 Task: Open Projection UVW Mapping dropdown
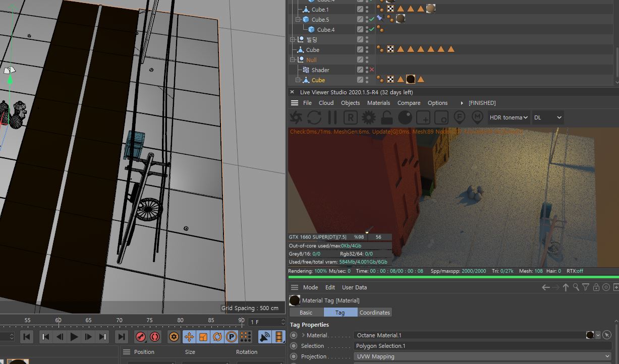coord(482,356)
